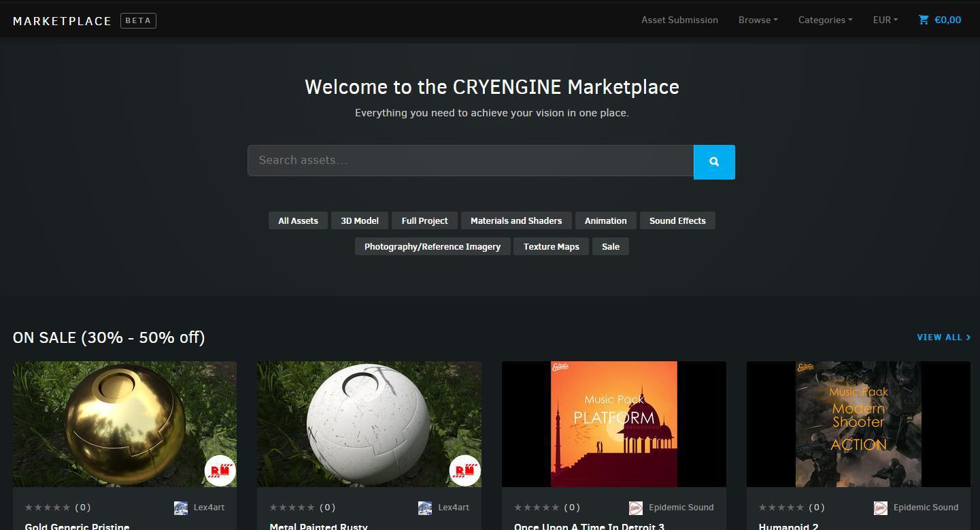Click the search magnifier button
This screenshot has height=530, width=980.
pyautogui.click(x=714, y=162)
